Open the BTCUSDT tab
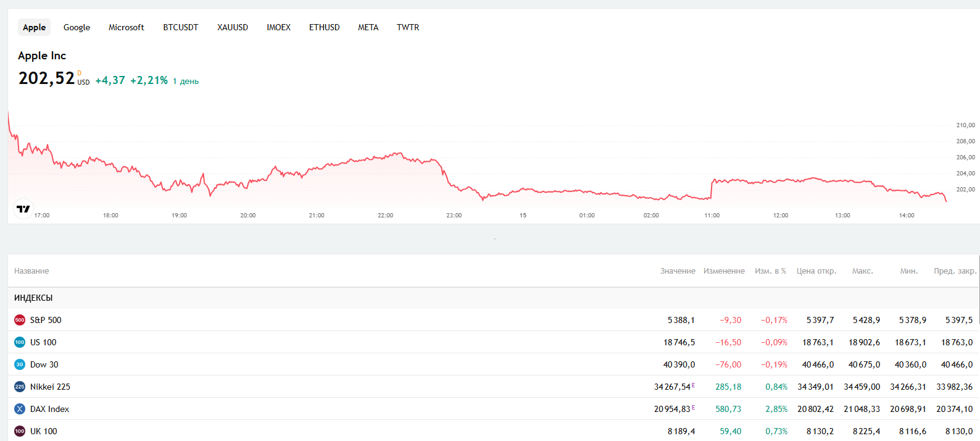This screenshot has height=441, width=980. [x=181, y=27]
